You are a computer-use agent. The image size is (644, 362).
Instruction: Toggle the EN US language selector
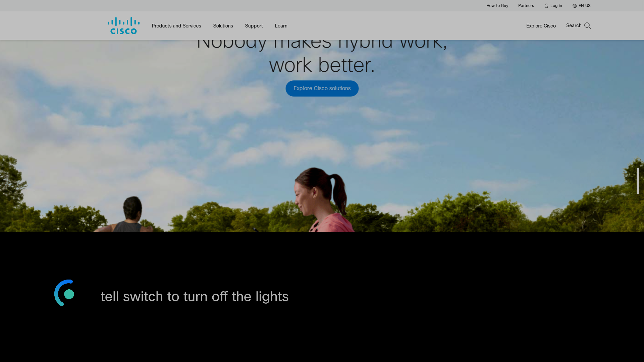582,6
